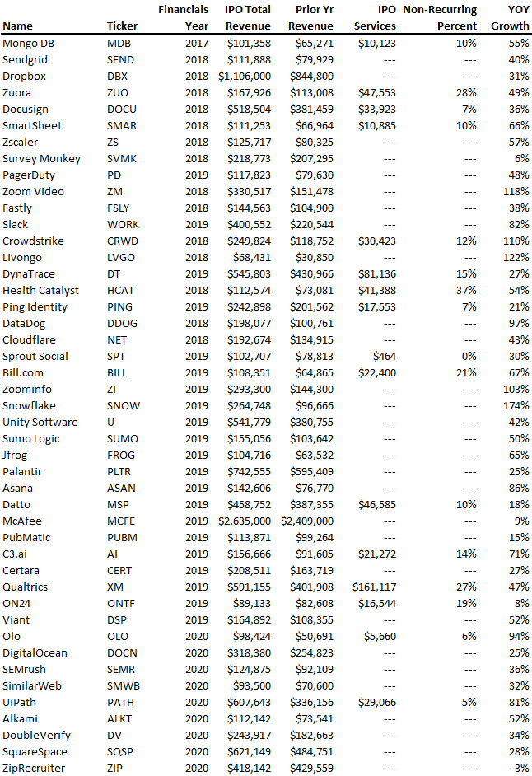This screenshot has height=776, width=532.
Task: Click the CRWD ticker cell
Action: coord(123,241)
